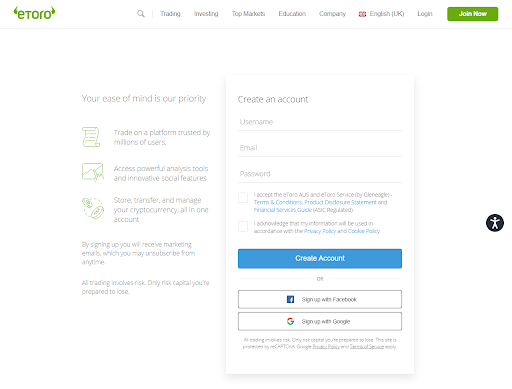Screen dimensions: 512x389
Task: Expand the Investing menu
Action: pyautogui.click(x=206, y=14)
